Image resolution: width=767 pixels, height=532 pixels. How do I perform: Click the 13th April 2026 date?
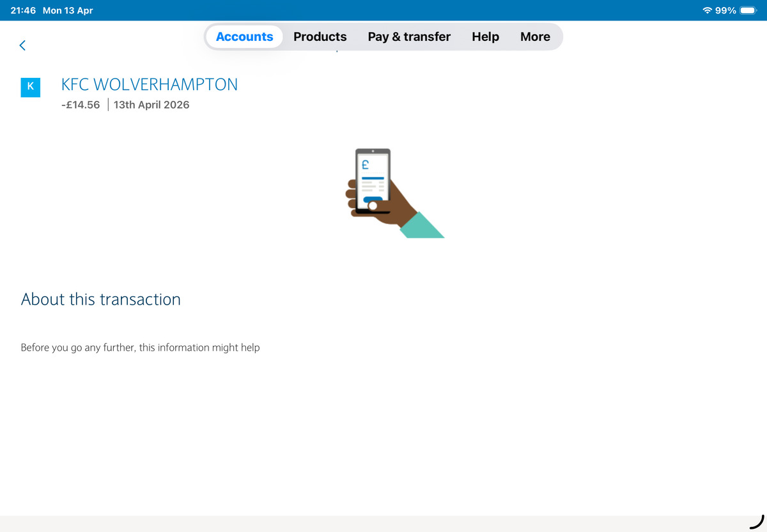coord(151,105)
